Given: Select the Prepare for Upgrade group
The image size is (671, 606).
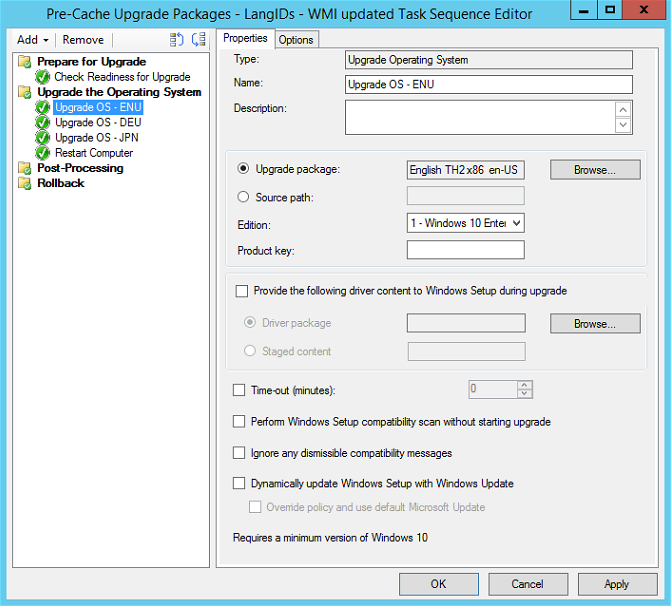Looking at the screenshot, I should [92, 62].
